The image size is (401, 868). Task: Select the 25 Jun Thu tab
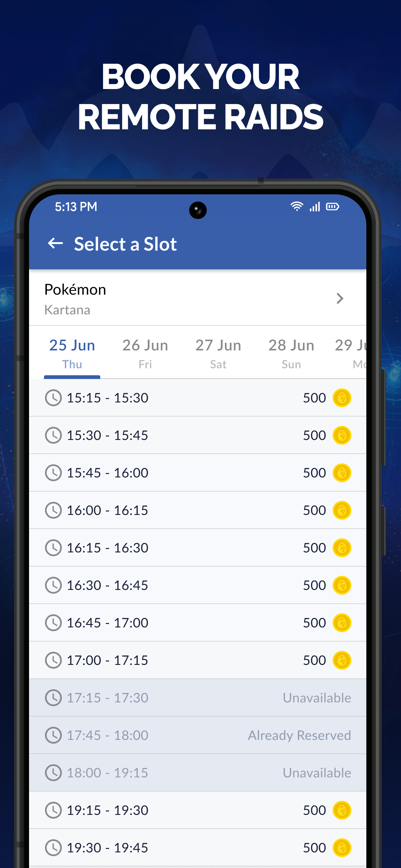click(72, 353)
